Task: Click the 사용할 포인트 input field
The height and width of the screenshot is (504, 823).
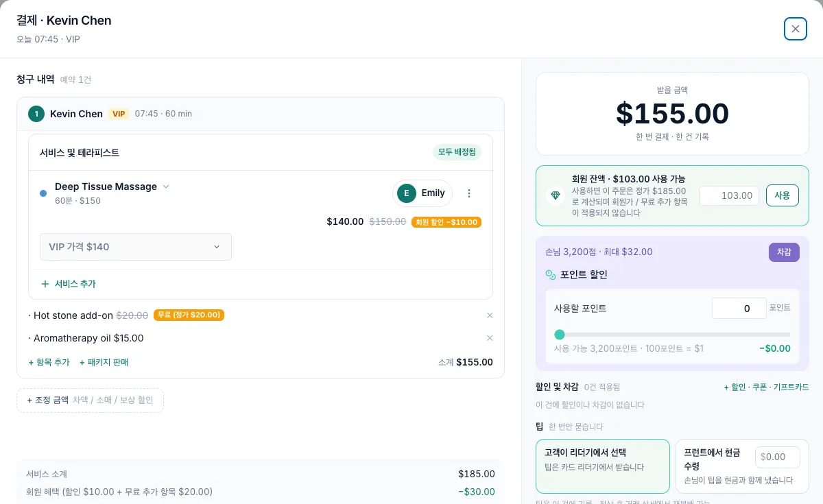Action: [x=739, y=309]
